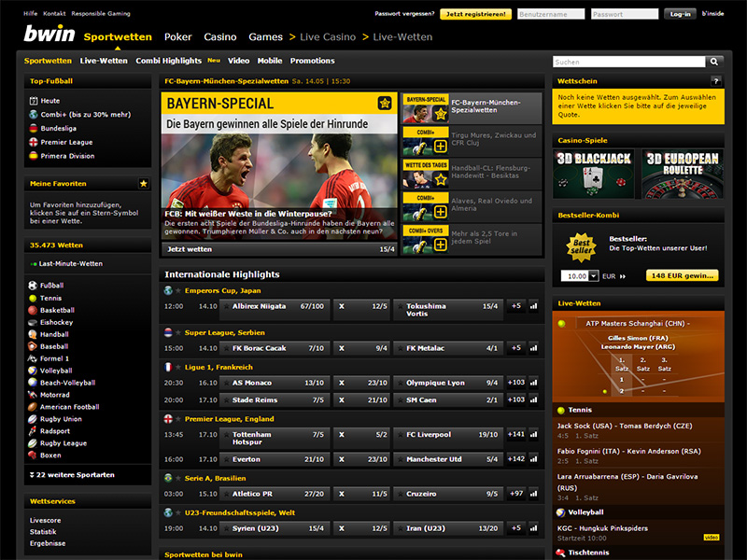Expand +141 more bets for Tottenham Hotspur

pos(516,434)
